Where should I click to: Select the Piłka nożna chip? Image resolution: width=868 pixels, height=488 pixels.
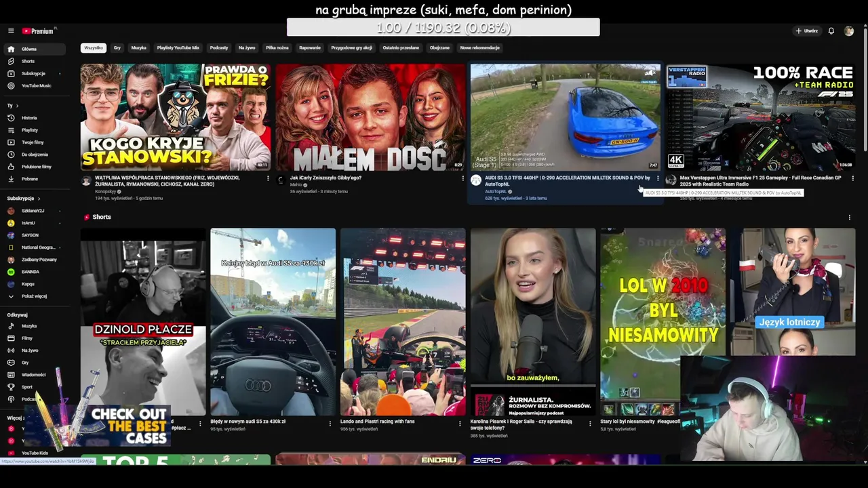(x=277, y=48)
